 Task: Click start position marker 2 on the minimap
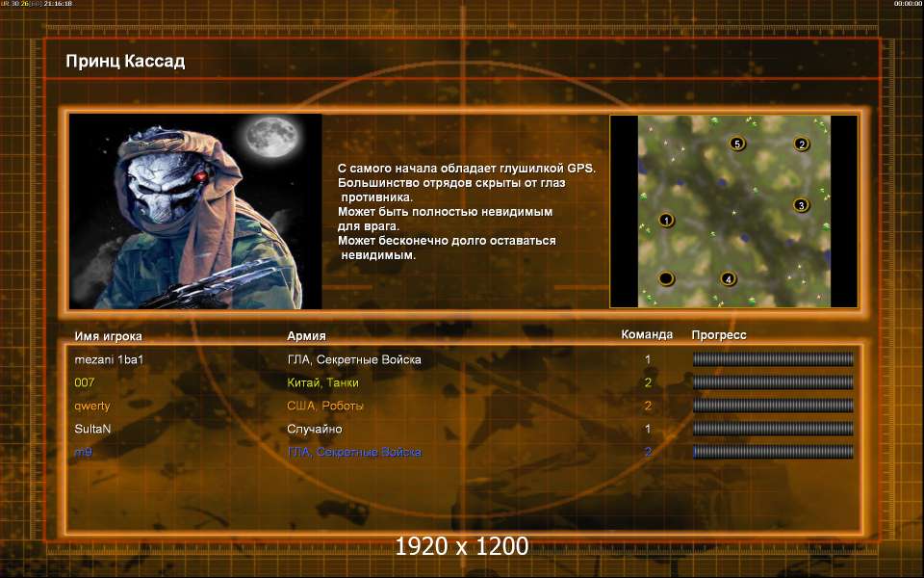pos(801,144)
